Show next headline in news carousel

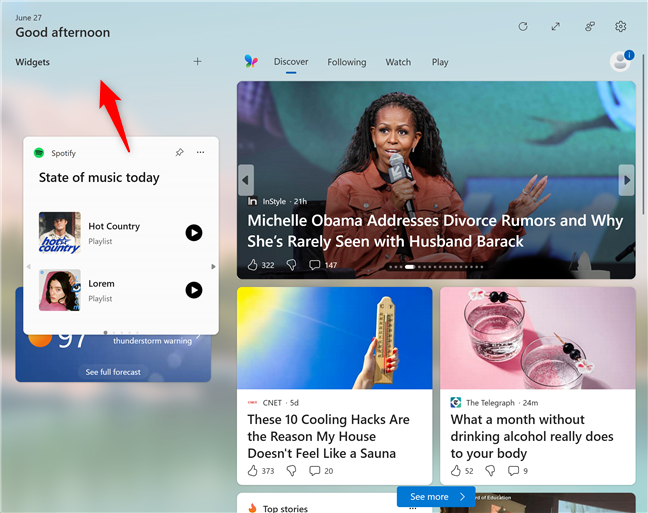(x=627, y=180)
